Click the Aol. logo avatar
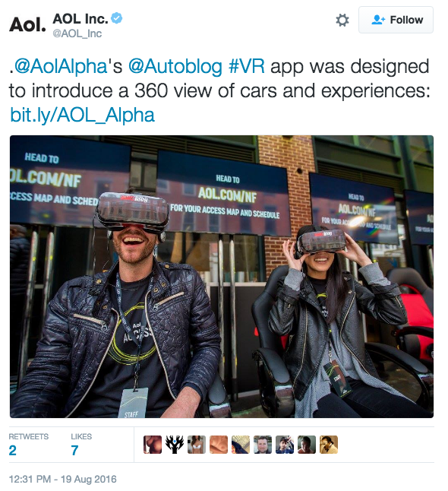448x491 pixels. (x=27, y=24)
